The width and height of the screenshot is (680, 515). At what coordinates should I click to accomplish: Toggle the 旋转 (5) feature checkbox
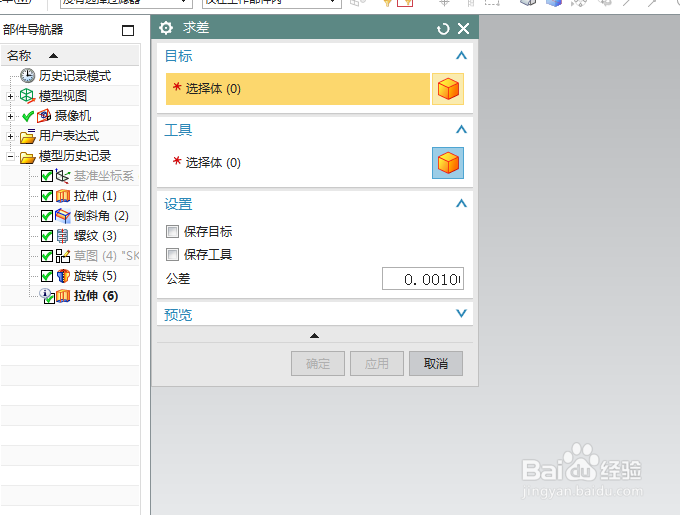coord(47,276)
